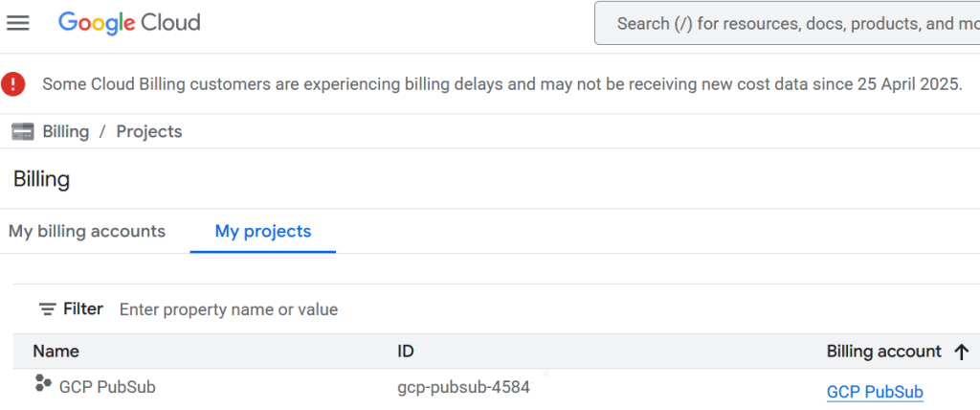980x410 pixels.
Task: Click the red billing alert icon
Action: coord(13,84)
